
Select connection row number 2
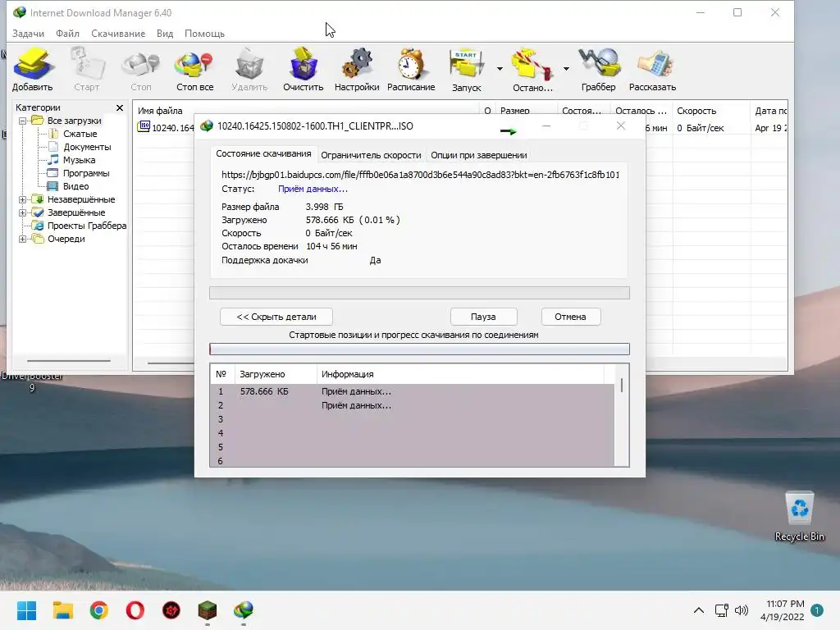(412, 405)
